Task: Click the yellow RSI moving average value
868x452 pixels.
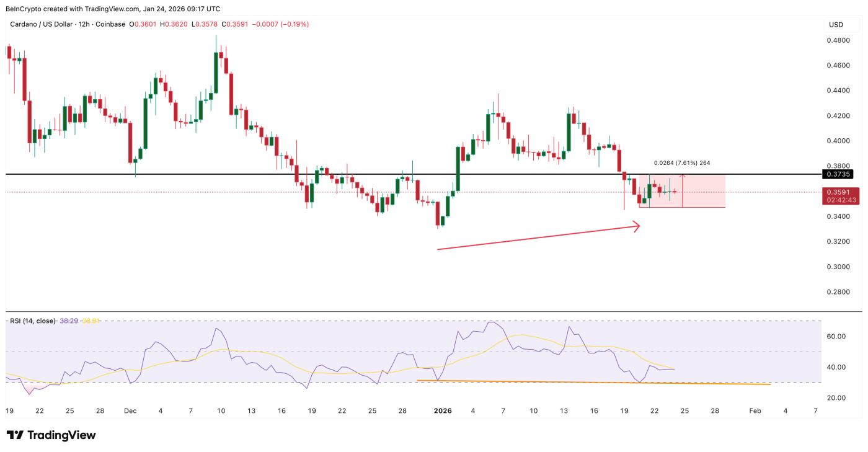Action: coord(92,321)
